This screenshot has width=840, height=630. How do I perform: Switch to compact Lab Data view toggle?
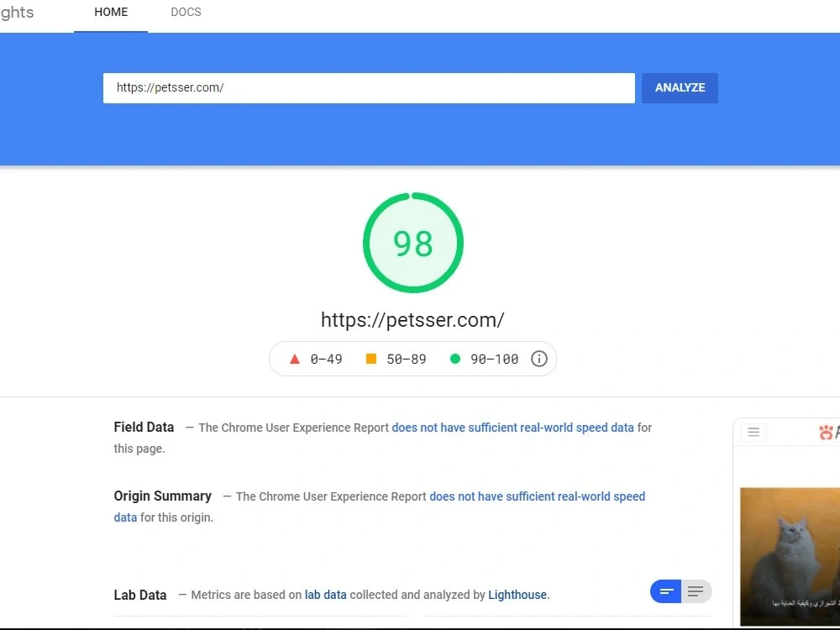(666, 591)
